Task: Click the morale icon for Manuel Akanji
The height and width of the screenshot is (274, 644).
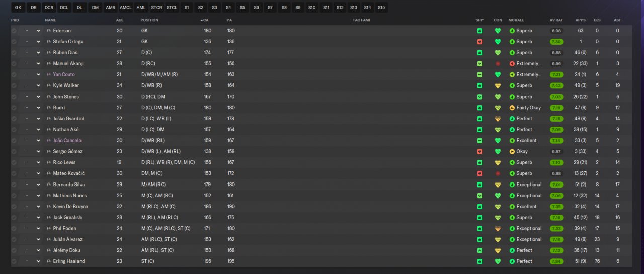Action: [512, 64]
